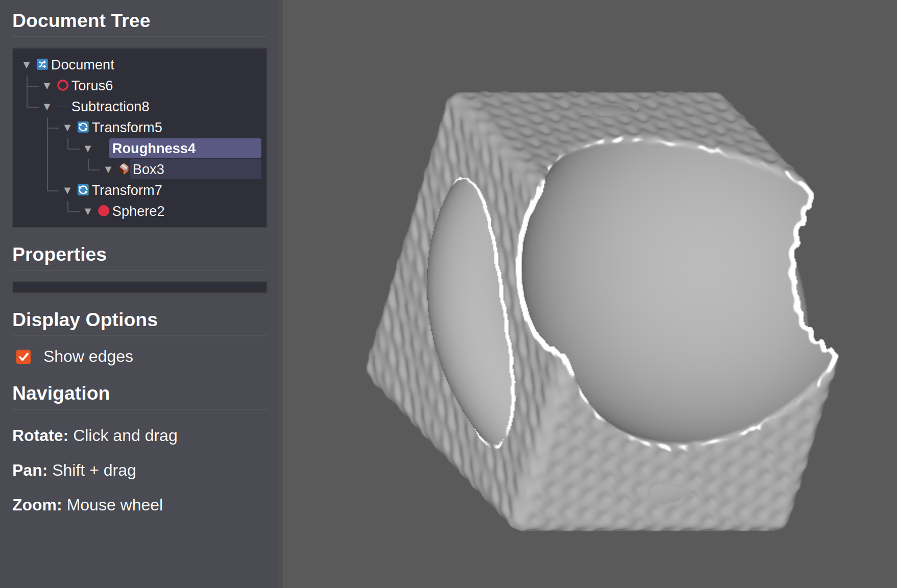Collapse the Transform7 node arrow

(67, 190)
